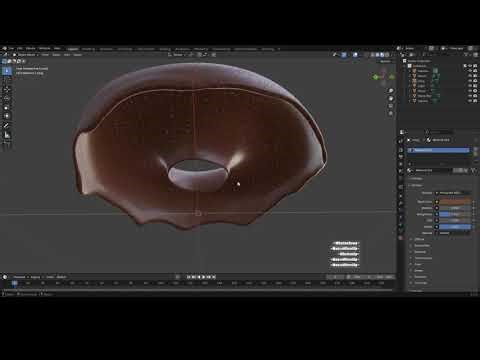Toggle proportional editing in header
The height and width of the screenshot is (360, 480).
click(x=214, y=55)
